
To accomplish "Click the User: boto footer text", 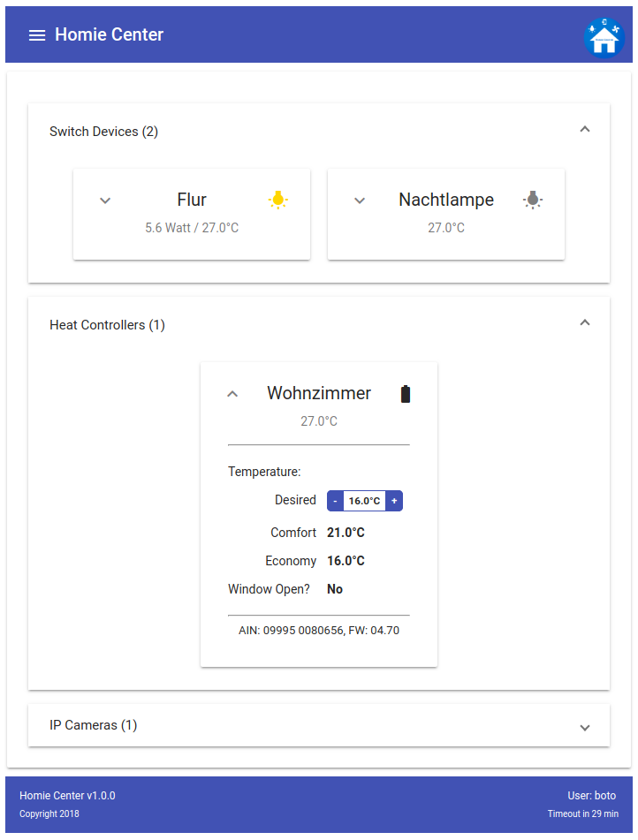I will tap(592, 796).
